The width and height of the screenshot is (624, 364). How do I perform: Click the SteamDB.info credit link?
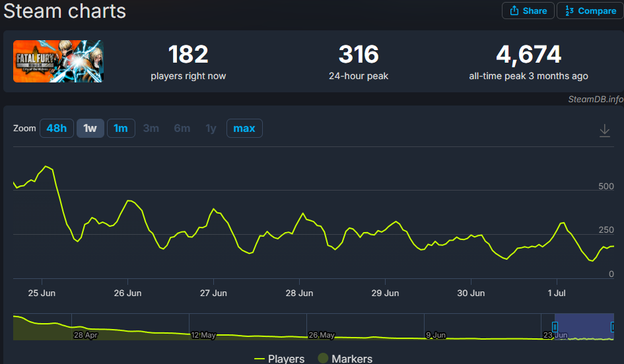[596, 99]
